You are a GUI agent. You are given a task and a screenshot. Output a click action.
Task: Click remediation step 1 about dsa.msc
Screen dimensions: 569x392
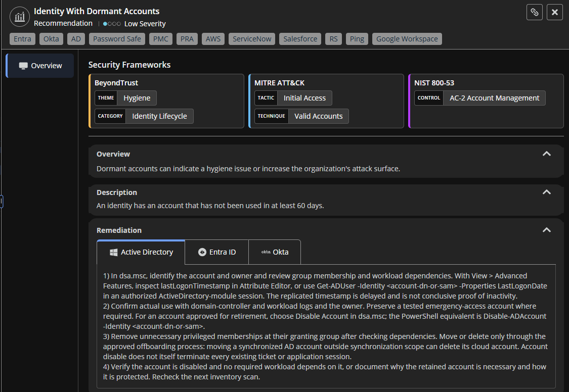325,286
